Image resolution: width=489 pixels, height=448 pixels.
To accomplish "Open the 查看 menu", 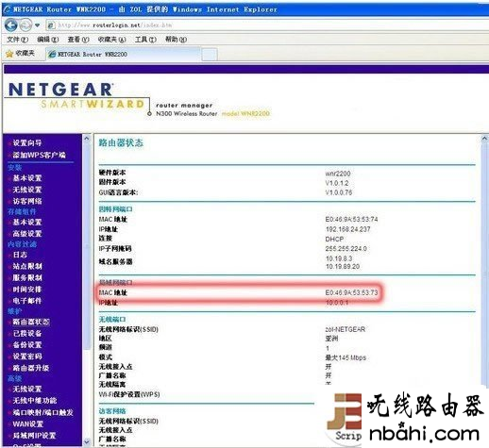I will [x=78, y=40].
